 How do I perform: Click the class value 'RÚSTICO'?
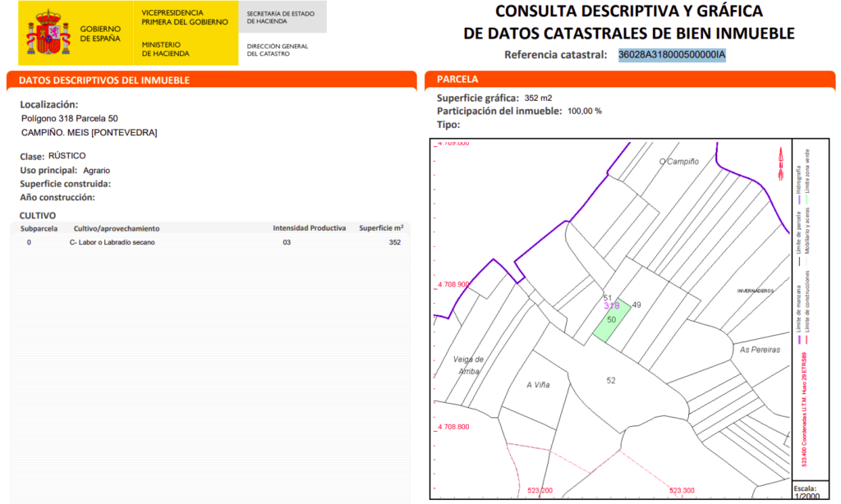coord(67,156)
